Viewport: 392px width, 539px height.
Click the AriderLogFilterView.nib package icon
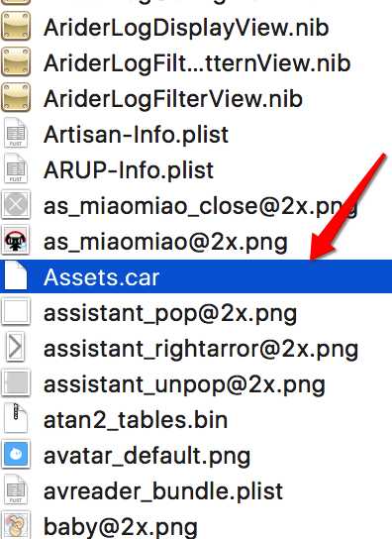(16, 97)
